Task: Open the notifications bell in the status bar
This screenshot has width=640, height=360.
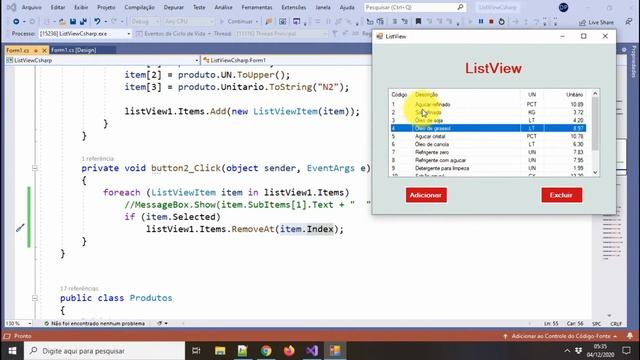Action: [630, 336]
